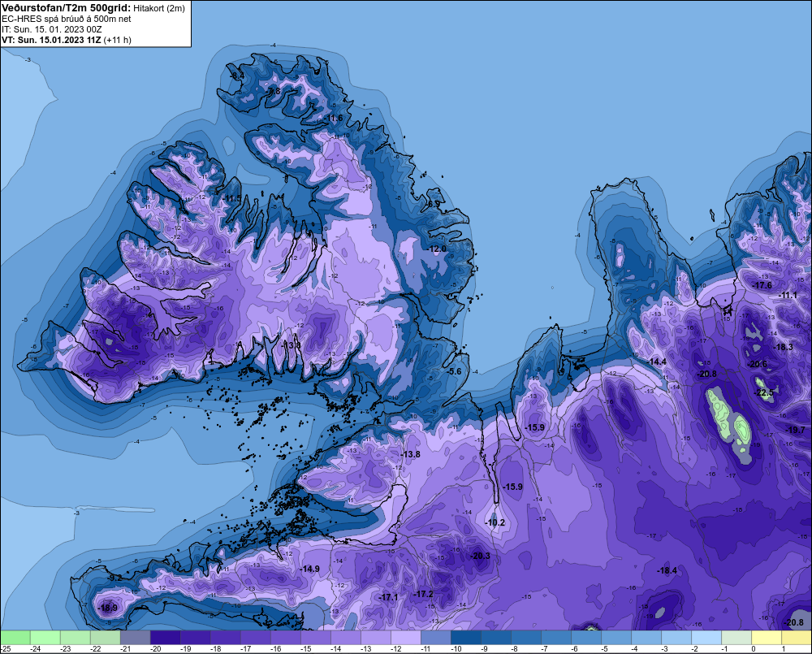The height and width of the screenshot is (654, 812).
Task: Click the -5 label on the color scale
Action: coord(604,649)
